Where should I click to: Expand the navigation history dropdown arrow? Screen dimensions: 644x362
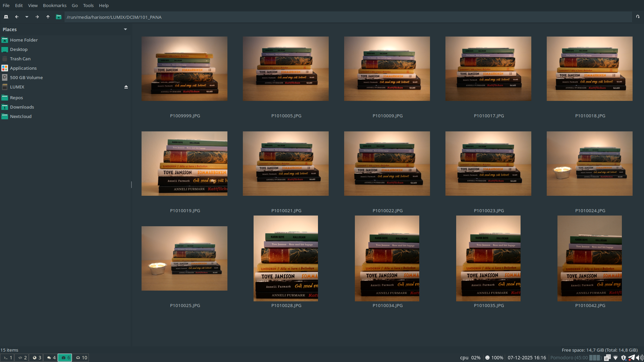point(27,17)
